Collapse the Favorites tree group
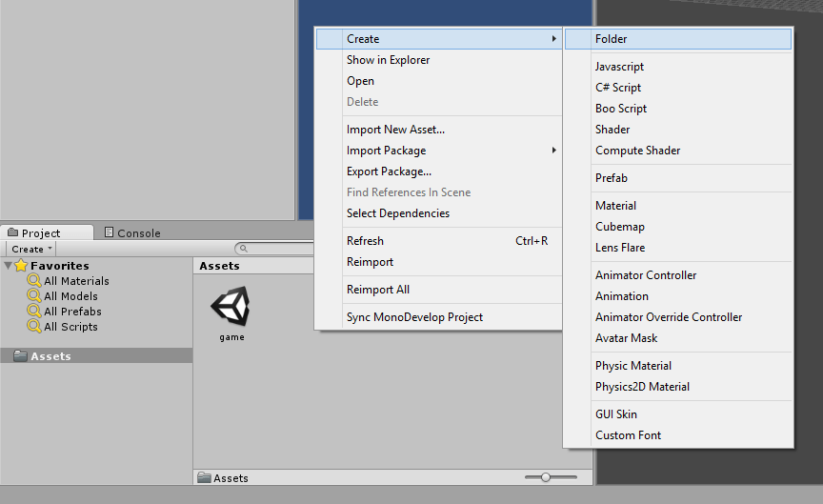 [x=9, y=266]
